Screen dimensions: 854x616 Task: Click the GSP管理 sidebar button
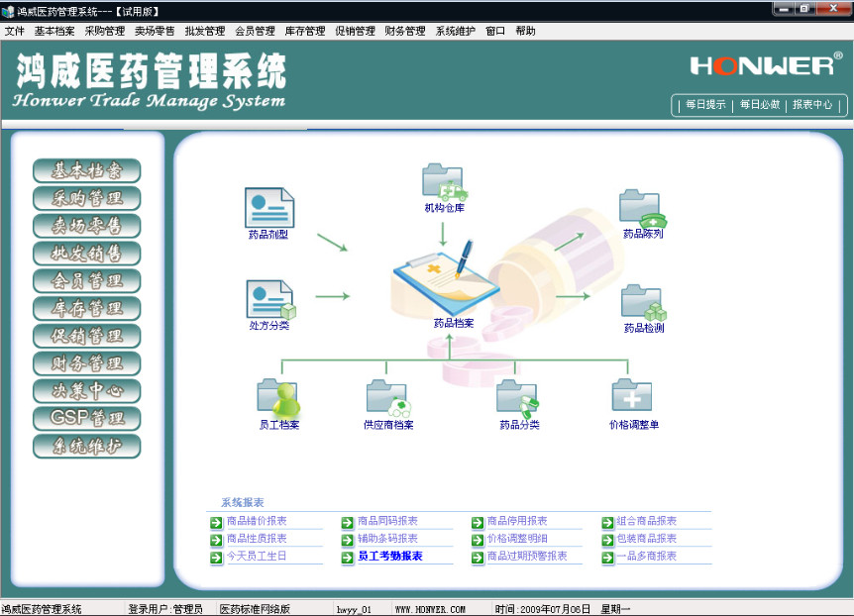[87, 418]
